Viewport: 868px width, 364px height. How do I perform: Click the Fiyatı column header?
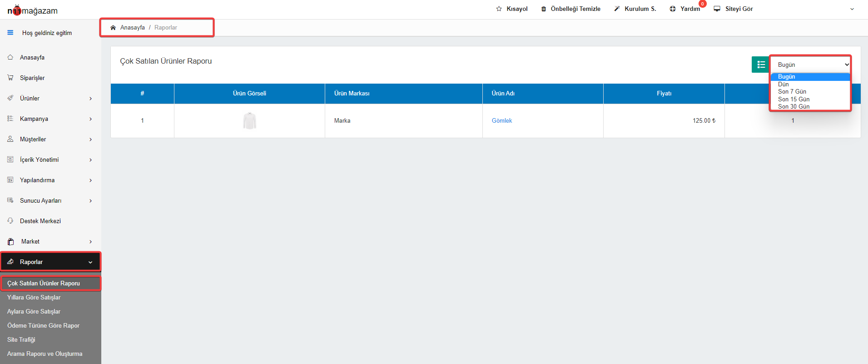click(664, 93)
